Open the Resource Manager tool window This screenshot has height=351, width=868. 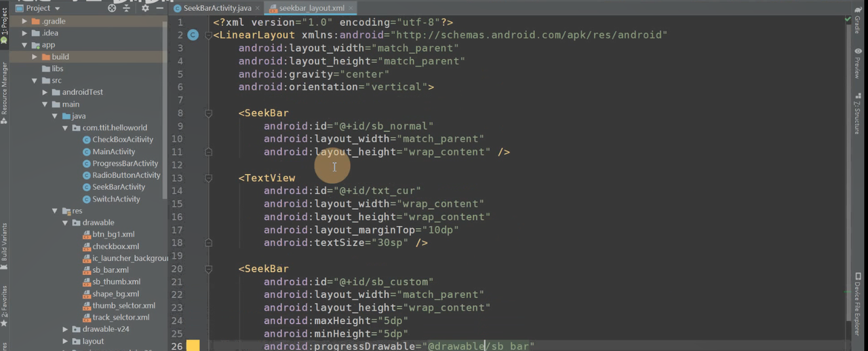point(4,92)
